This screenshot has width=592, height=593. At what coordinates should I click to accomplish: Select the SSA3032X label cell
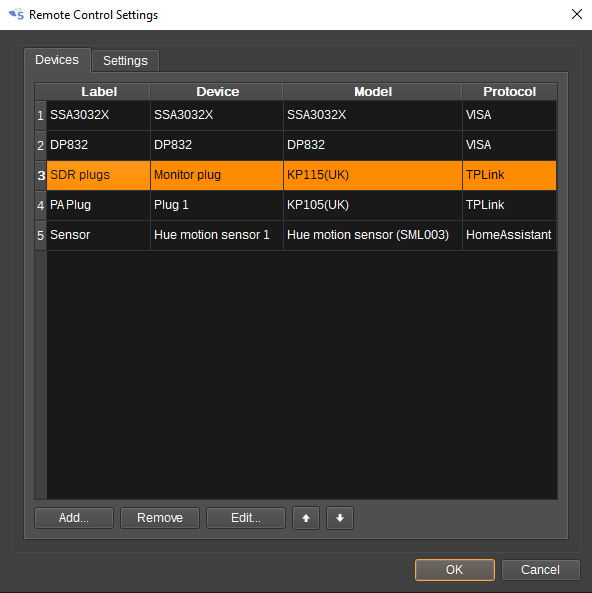point(98,115)
